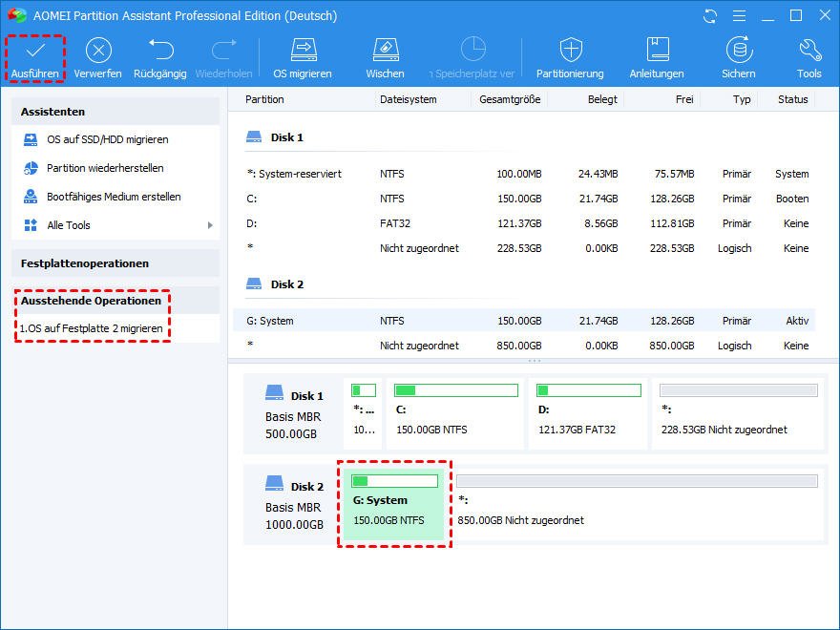Open the Sichern backup icon
The image size is (840, 630).
click(x=739, y=50)
